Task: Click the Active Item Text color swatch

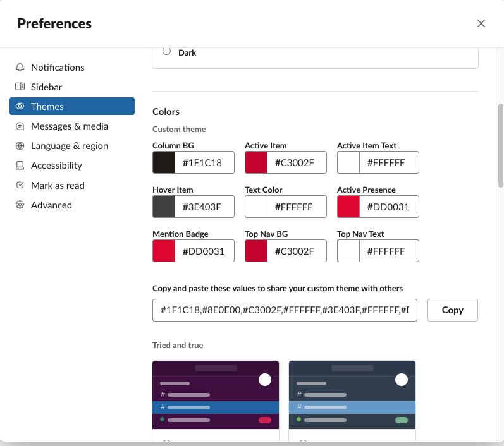Action: tap(348, 162)
